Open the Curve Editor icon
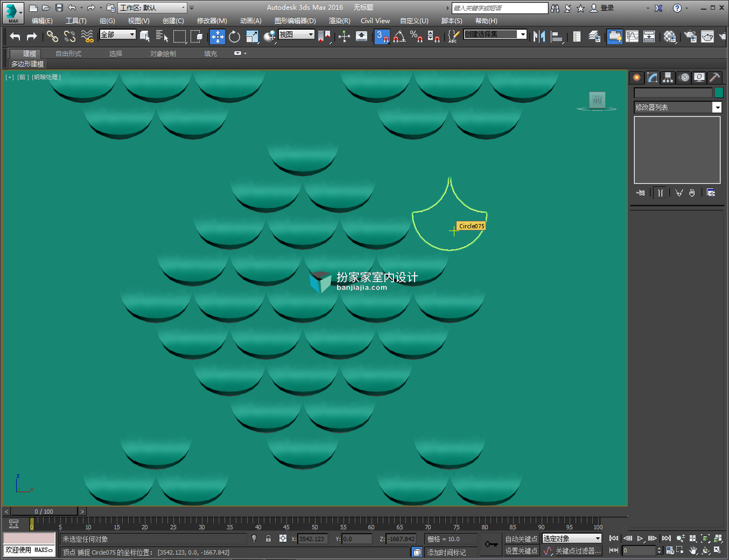Viewport: 729px width, 560px height. tap(632, 36)
